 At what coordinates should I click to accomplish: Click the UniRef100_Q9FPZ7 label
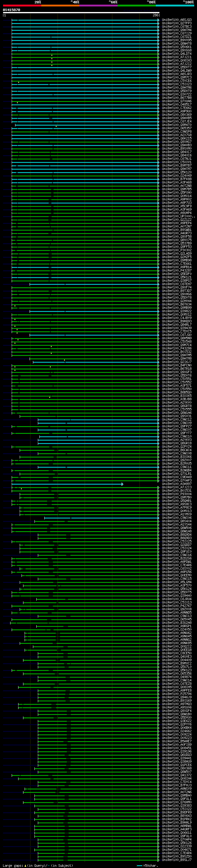177,426
